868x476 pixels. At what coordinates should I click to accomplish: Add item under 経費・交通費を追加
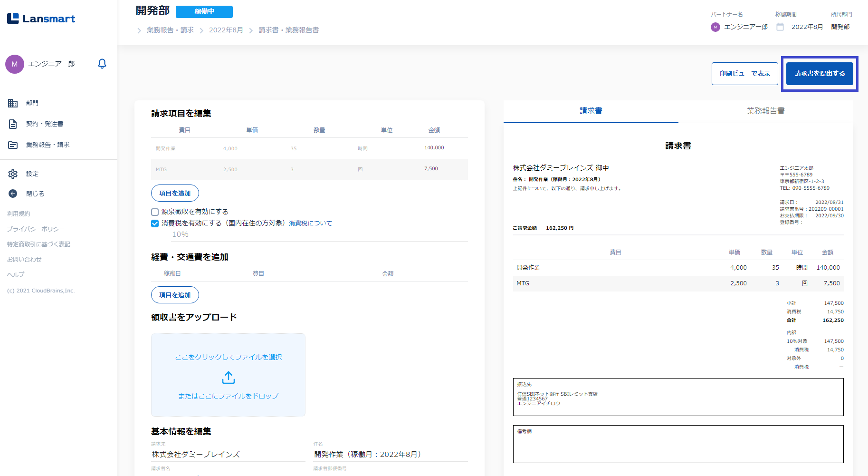pyautogui.click(x=175, y=295)
